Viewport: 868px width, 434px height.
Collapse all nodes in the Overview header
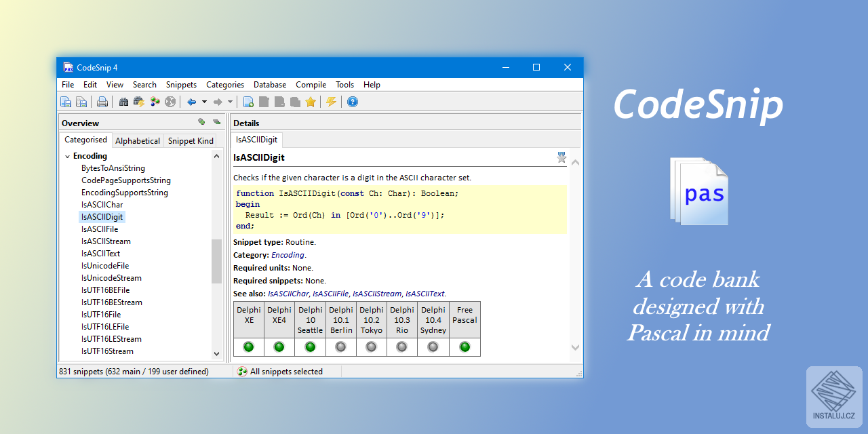pos(216,122)
